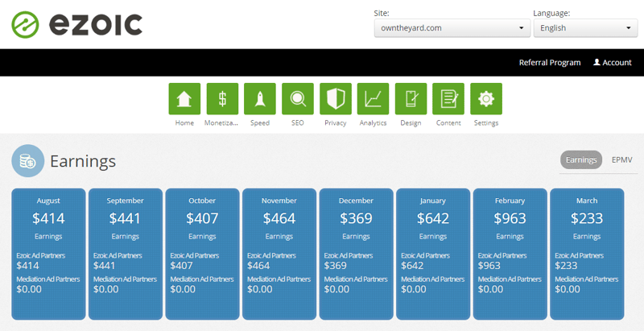Open the Analytics chart icon
Viewport: 644px width, 331px height.
point(373,99)
